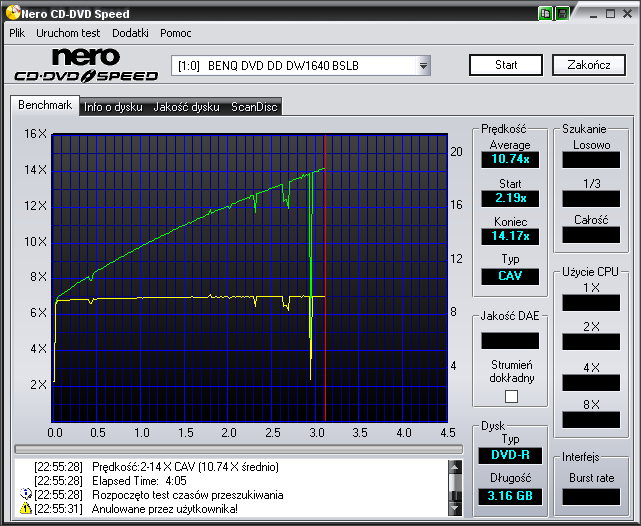The width and height of the screenshot is (641, 526).
Task: Switch to the Info o dysku tab
Action: click(x=113, y=107)
